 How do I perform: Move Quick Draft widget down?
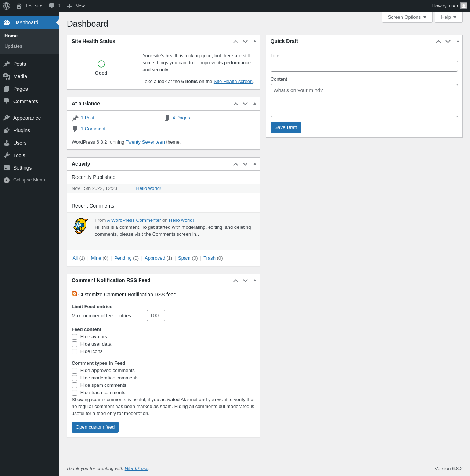448,42
